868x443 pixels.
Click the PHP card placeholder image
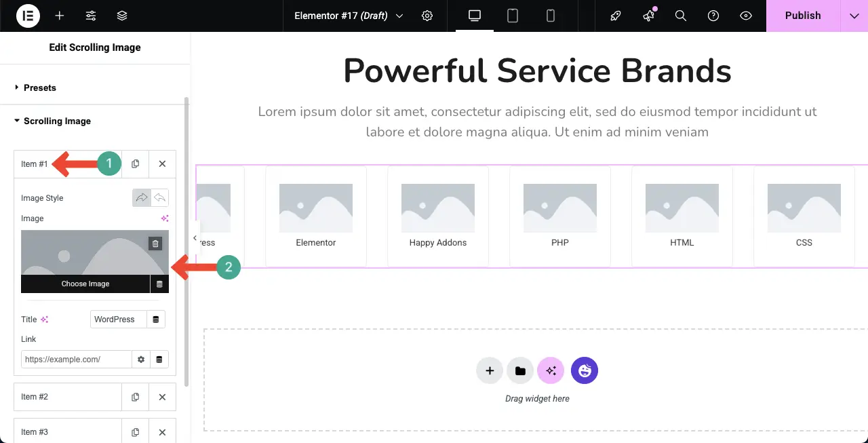560,208
